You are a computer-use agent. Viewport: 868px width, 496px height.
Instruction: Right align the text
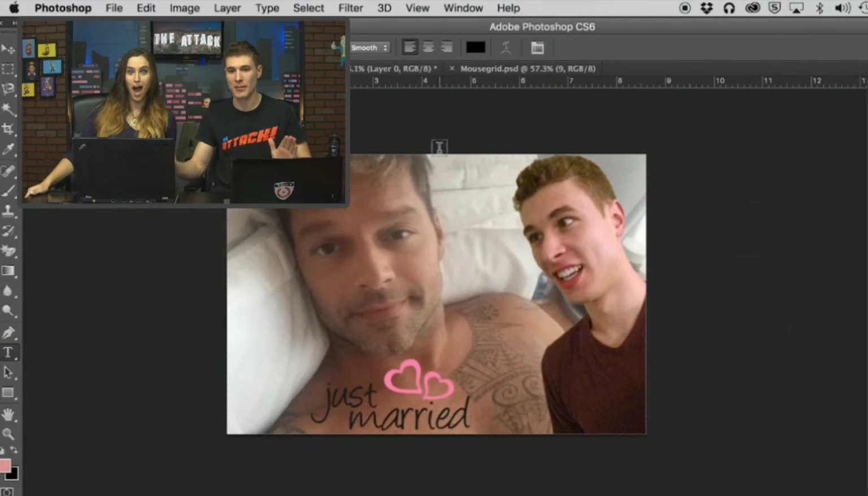click(x=447, y=47)
